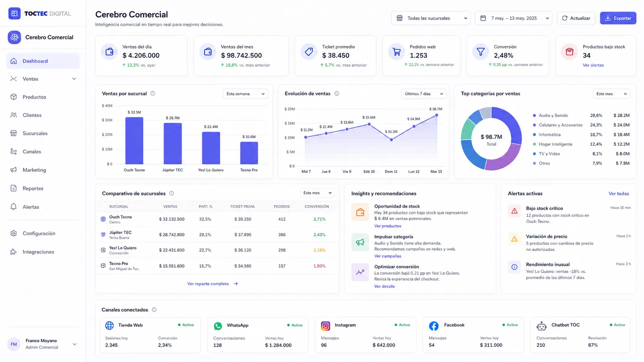Click the $ 15.561.600 sales cell
The width and height of the screenshot is (644, 362).
tap(172, 266)
